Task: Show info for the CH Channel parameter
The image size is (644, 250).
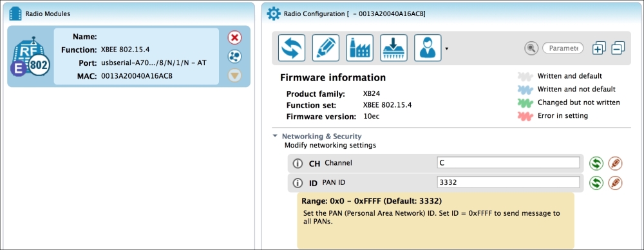Action: click(x=298, y=164)
